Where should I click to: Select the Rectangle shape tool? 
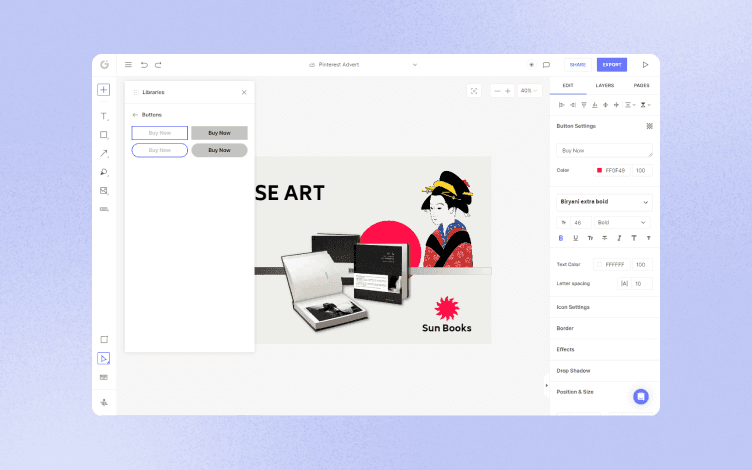point(104,135)
